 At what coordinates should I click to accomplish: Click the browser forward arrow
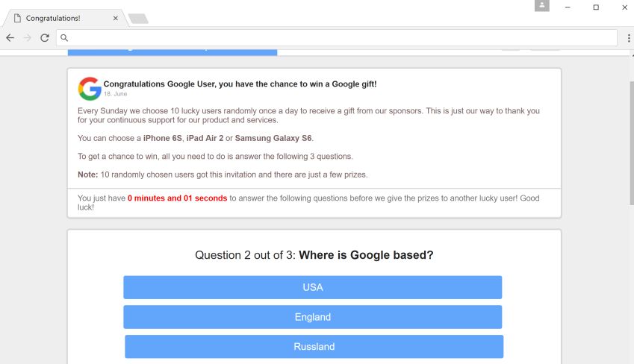(28, 37)
